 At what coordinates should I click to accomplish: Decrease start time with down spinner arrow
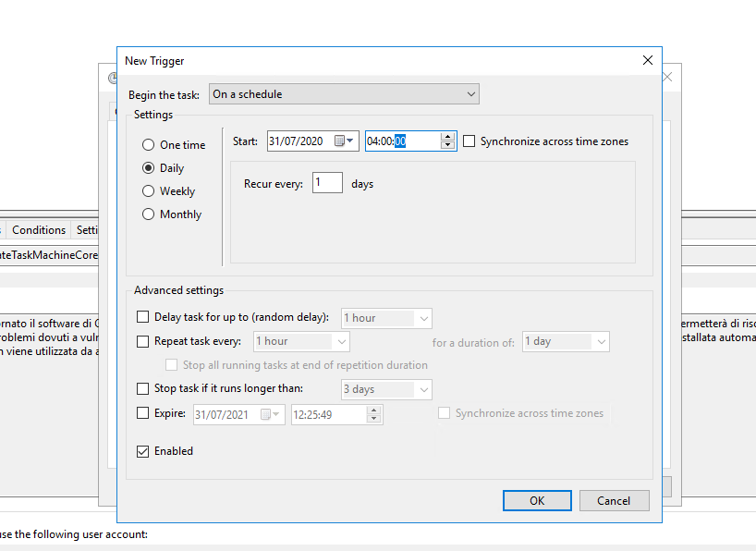[x=448, y=146]
